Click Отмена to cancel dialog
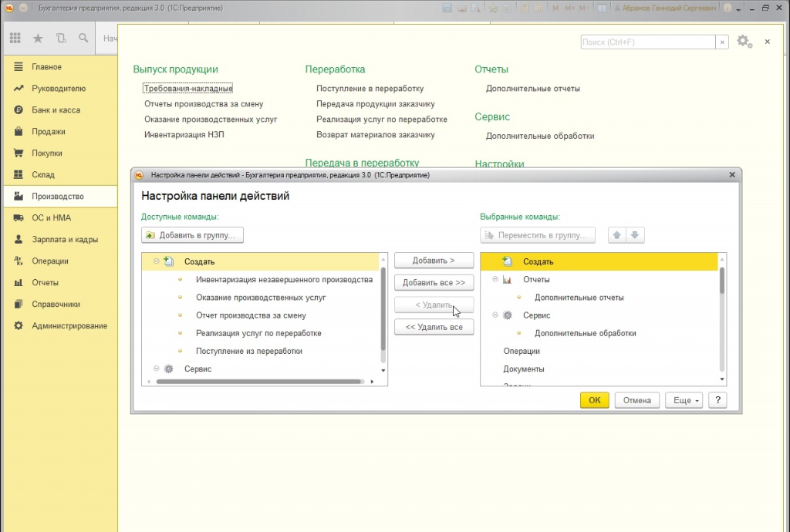The height and width of the screenshot is (532, 790). click(x=636, y=400)
